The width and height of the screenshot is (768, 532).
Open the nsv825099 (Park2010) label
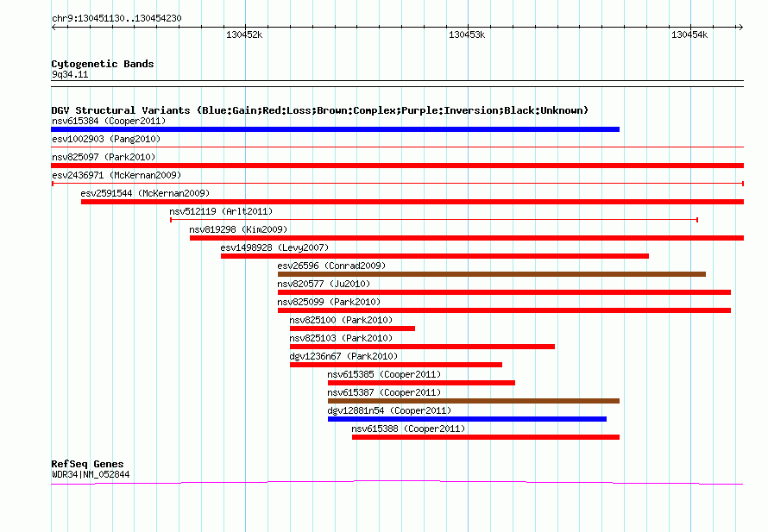click(329, 302)
